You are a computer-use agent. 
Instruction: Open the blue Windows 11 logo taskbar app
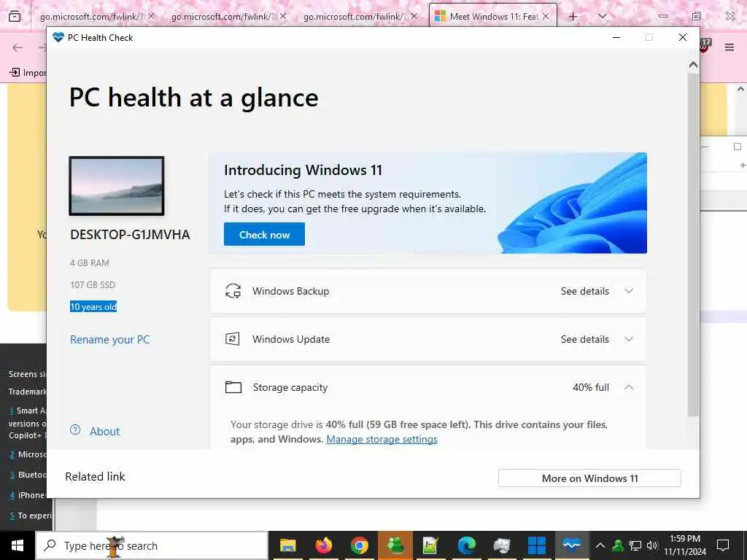coord(537,545)
